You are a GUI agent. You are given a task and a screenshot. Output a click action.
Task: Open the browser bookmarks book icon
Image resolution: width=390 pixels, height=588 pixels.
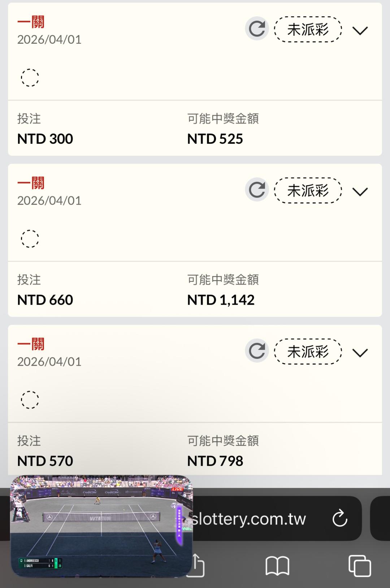(277, 566)
